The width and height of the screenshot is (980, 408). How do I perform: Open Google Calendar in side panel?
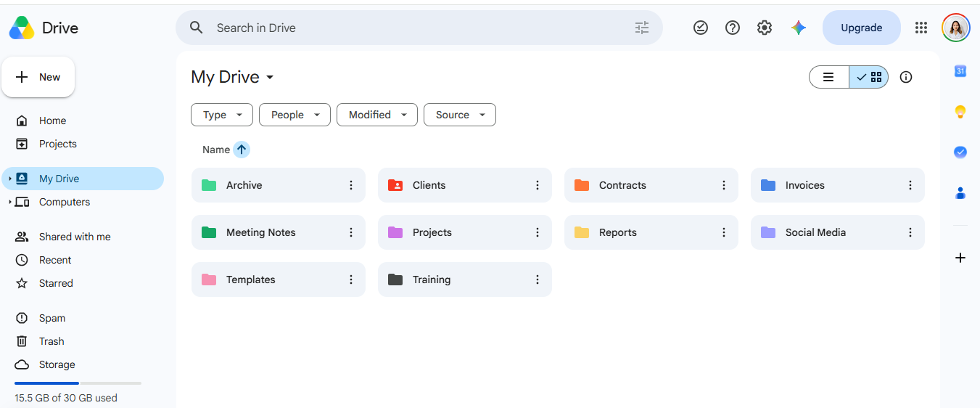point(960,71)
